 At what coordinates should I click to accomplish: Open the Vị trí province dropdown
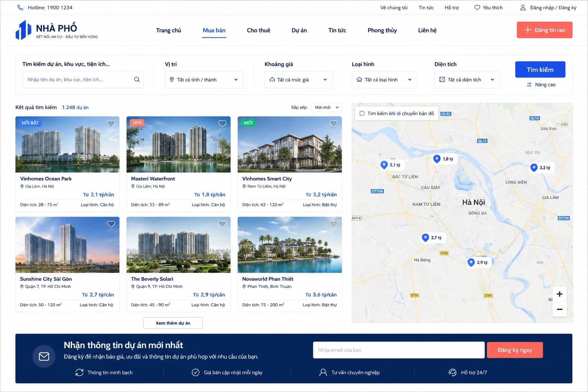coord(204,80)
